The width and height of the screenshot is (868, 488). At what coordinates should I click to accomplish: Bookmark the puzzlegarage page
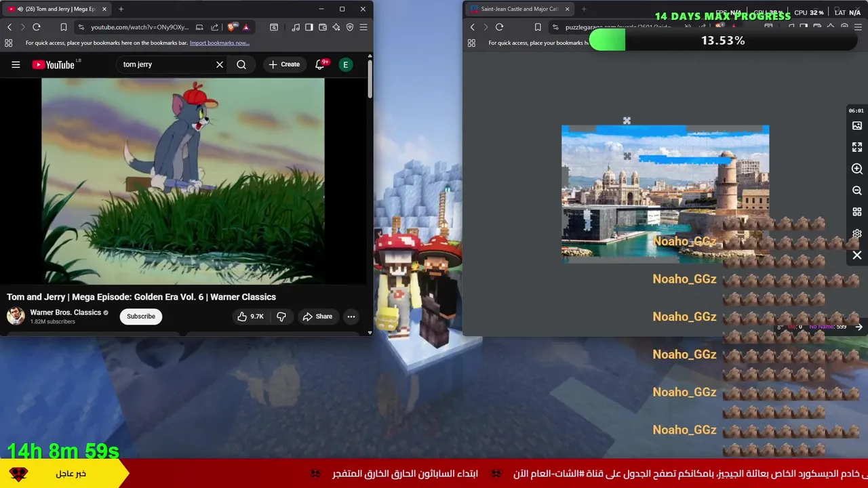[538, 27]
